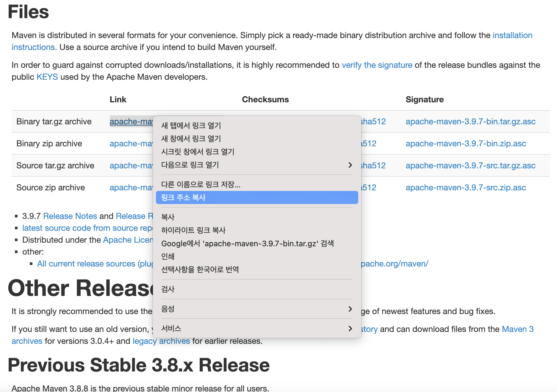Click 'Binary zip archive' row label
Screen dimensions: 557x392
49,143
